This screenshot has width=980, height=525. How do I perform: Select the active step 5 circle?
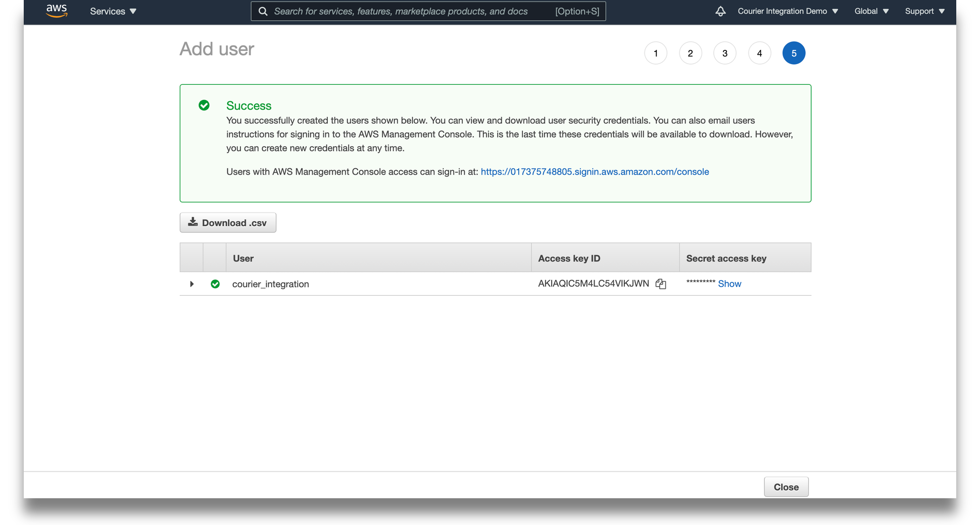coord(794,53)
